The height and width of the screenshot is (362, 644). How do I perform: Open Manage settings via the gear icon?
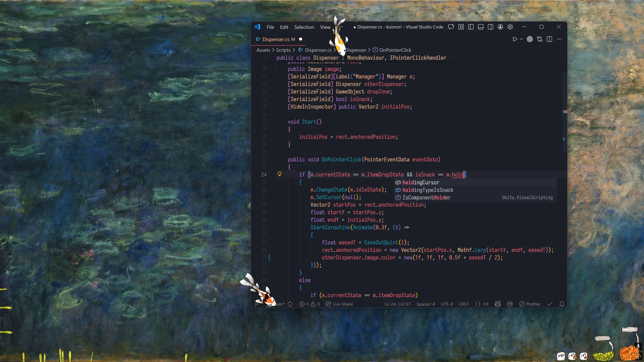510,27
